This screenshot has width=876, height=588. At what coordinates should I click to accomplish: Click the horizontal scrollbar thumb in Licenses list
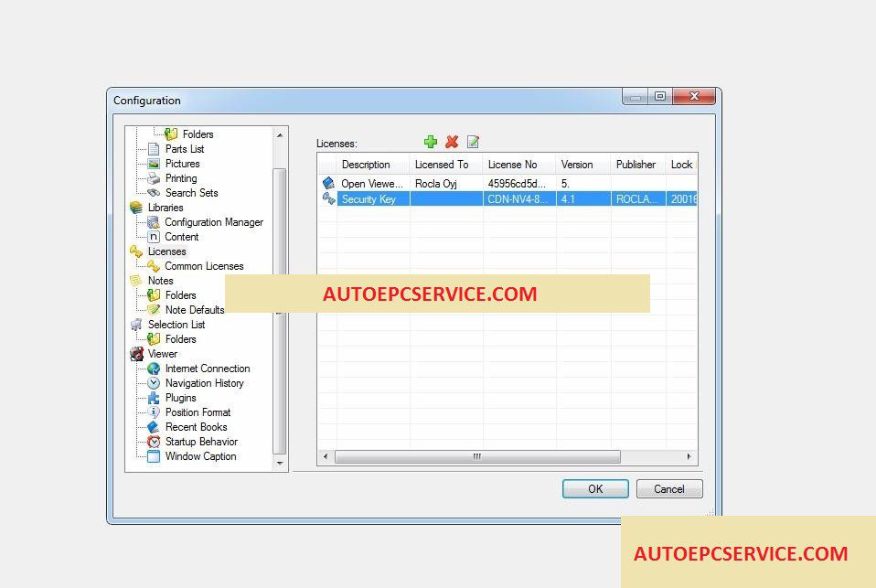pyautogui.click(x=477, y=456)
